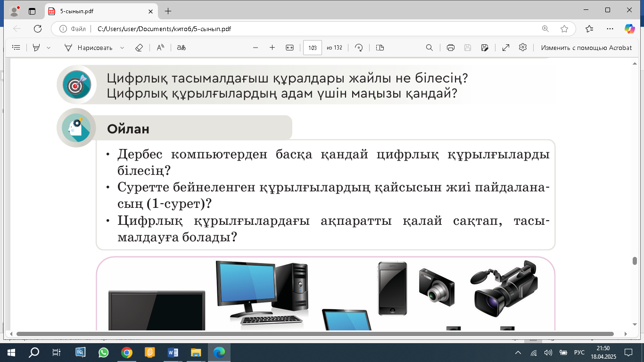Click the address bar URL
This screenshot has width=644, height=362.
coord(164,29)
